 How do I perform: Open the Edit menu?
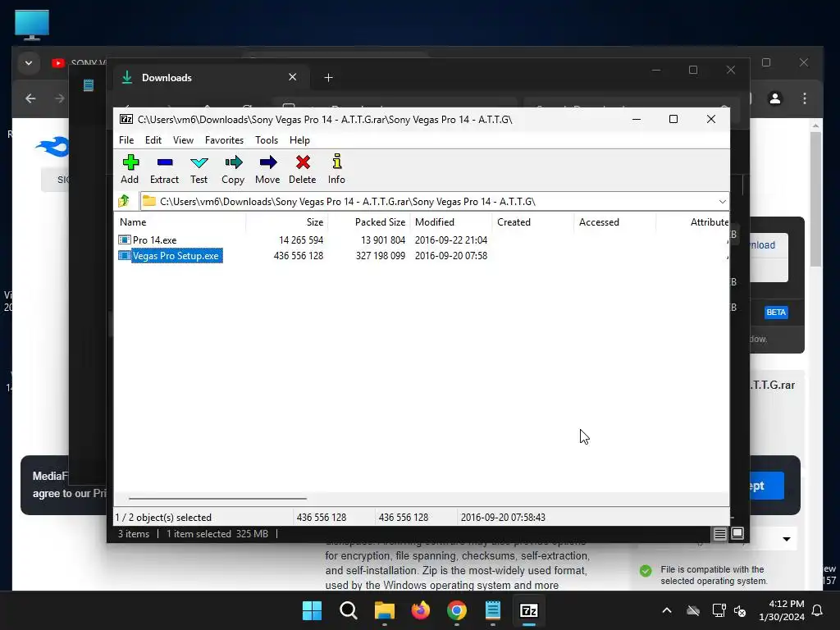click(x=153, y=139)
